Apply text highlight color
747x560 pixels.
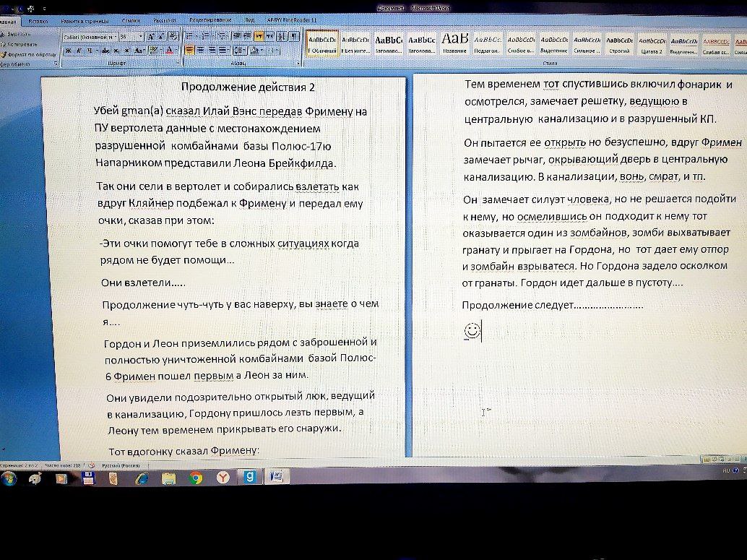coord(153,51)
